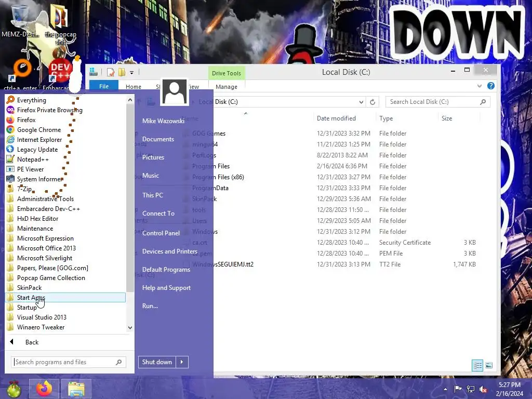Open This PC from Start menu
The height and width of the screenshot is (399, 532).
(x=153, y=195)
